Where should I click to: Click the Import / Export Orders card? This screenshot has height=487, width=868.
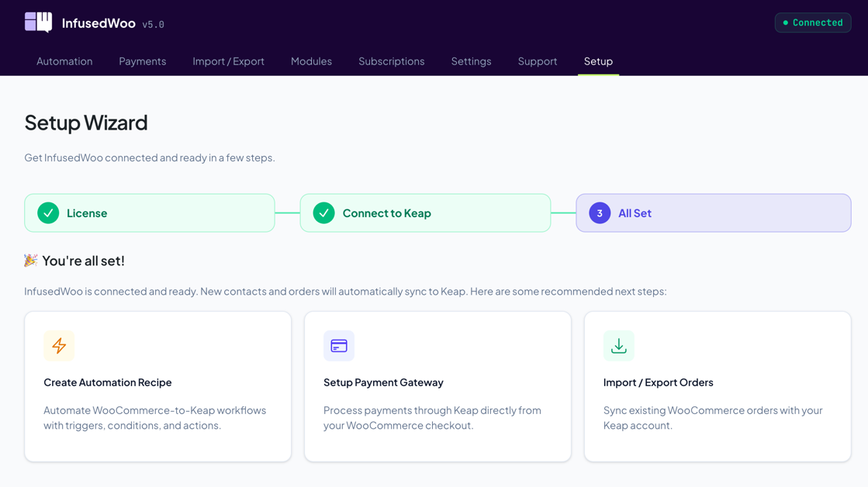pyautogui.click(x=718, y=385)
